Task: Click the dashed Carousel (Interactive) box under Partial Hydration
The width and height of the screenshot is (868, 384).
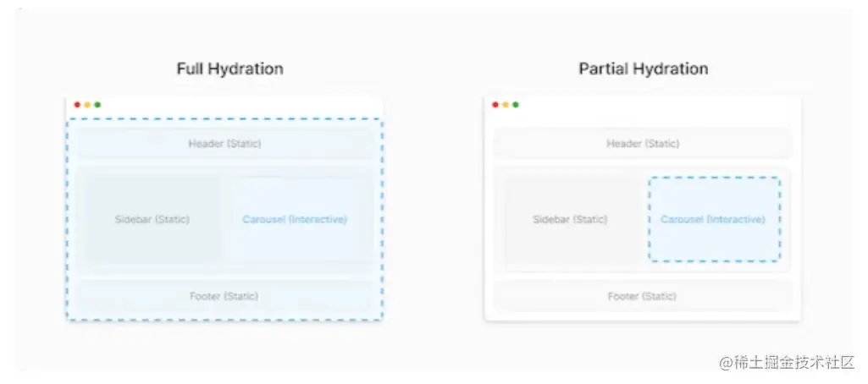Action: [x=713, y=219]
